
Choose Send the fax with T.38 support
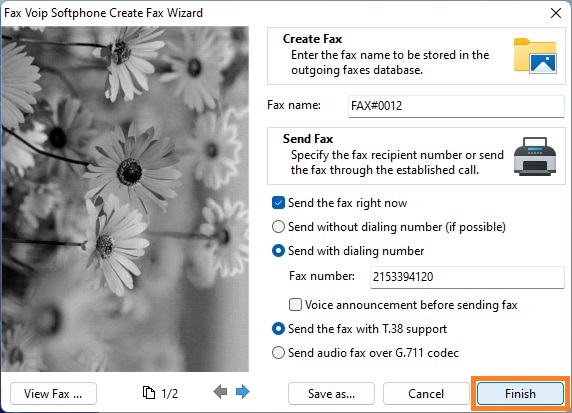[x=278, y=329]
